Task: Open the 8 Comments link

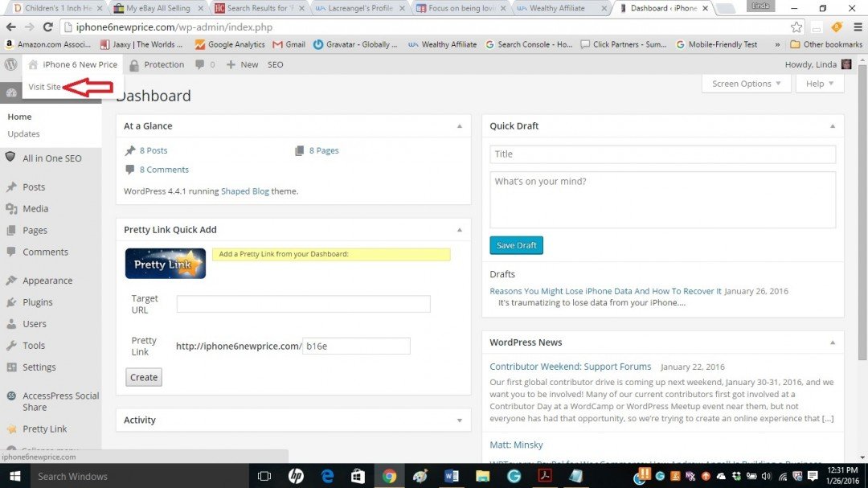Action: click(164, 170)
